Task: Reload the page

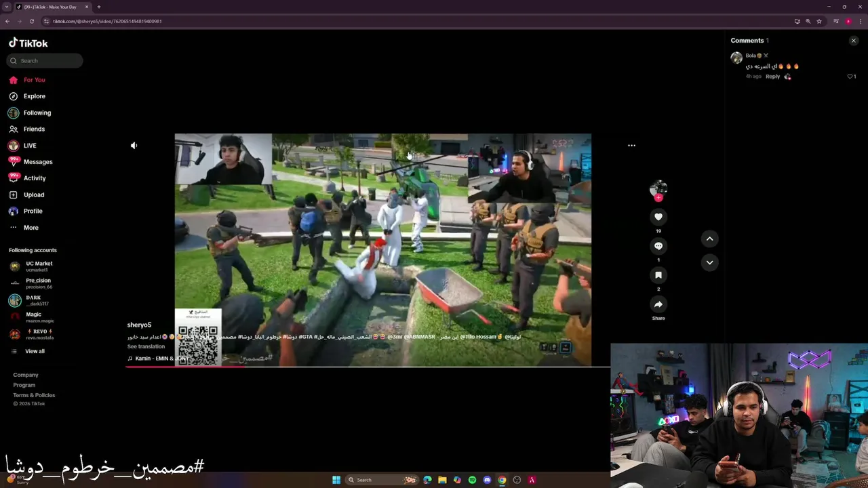Action: (31, 21)
